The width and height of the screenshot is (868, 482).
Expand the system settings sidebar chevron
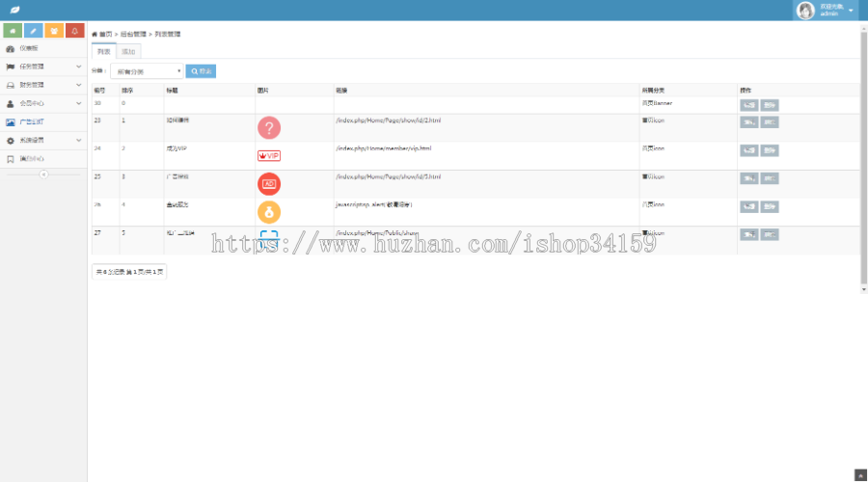click(x=79, y=141)
